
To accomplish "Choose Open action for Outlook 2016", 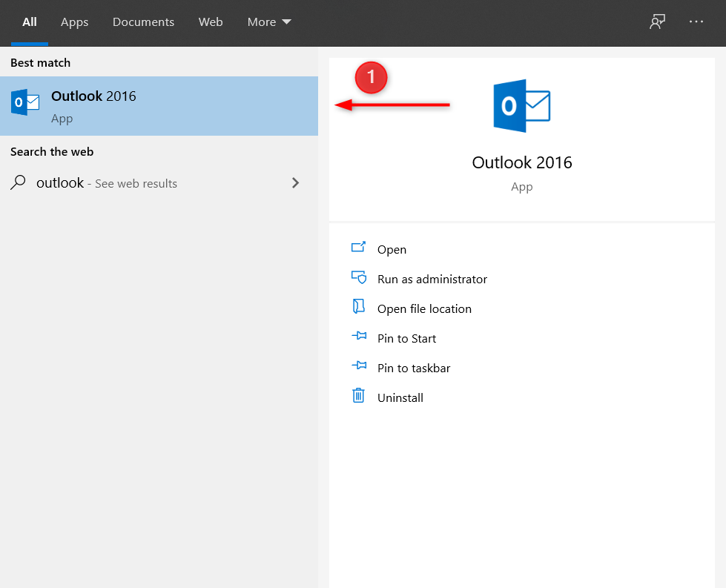I will (x=392, y=250).
